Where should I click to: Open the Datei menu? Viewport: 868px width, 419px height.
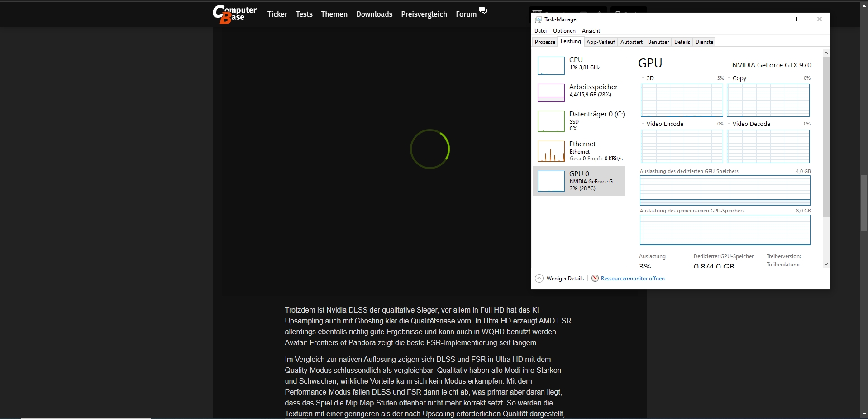(x=540, y=31)
